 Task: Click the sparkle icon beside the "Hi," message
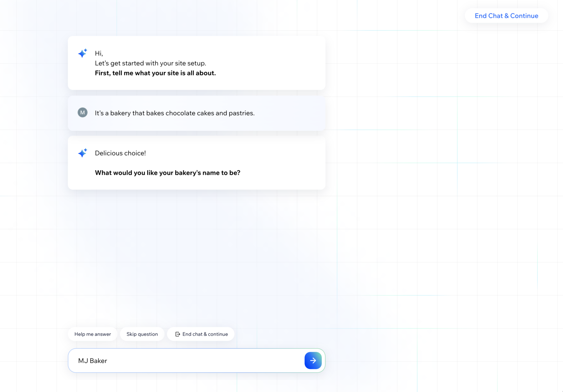click(83, 53)
